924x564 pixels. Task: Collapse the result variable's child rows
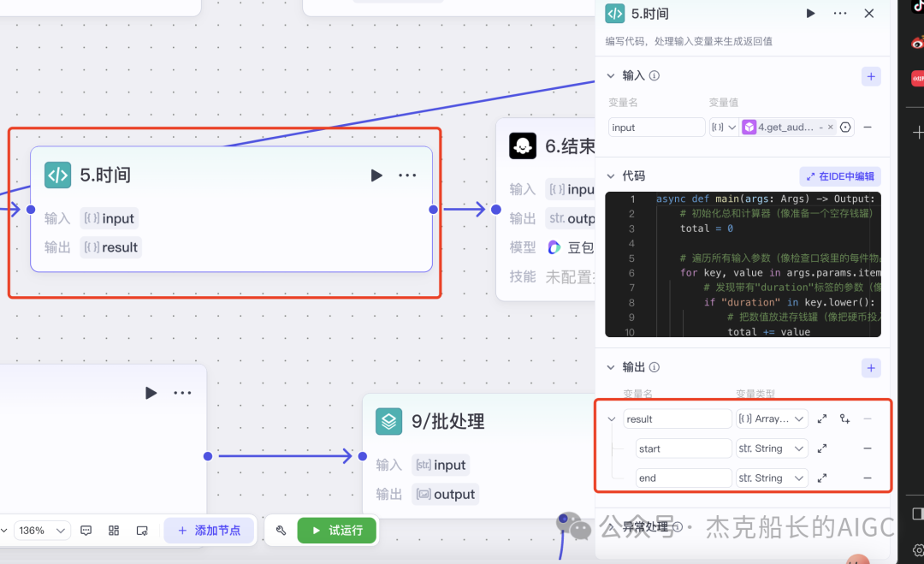click(x=612, y=419)
